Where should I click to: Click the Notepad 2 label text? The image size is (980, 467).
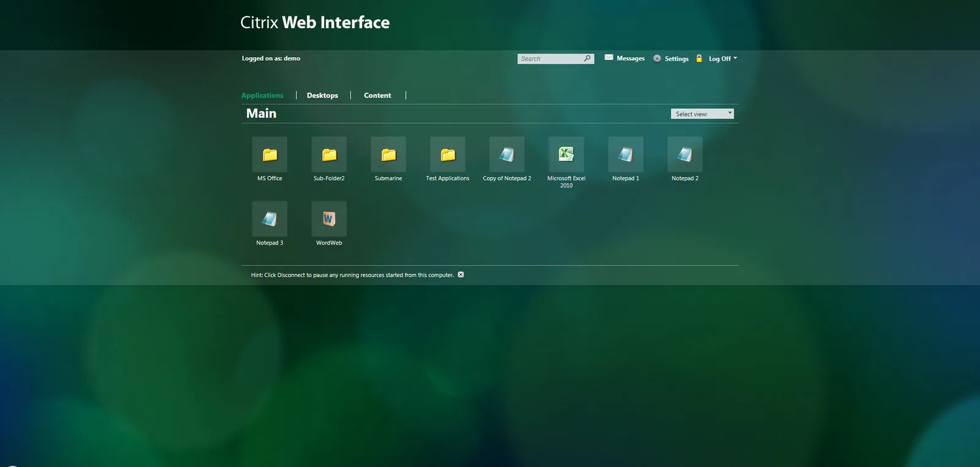pyautogui.click(x=685, y=178)
